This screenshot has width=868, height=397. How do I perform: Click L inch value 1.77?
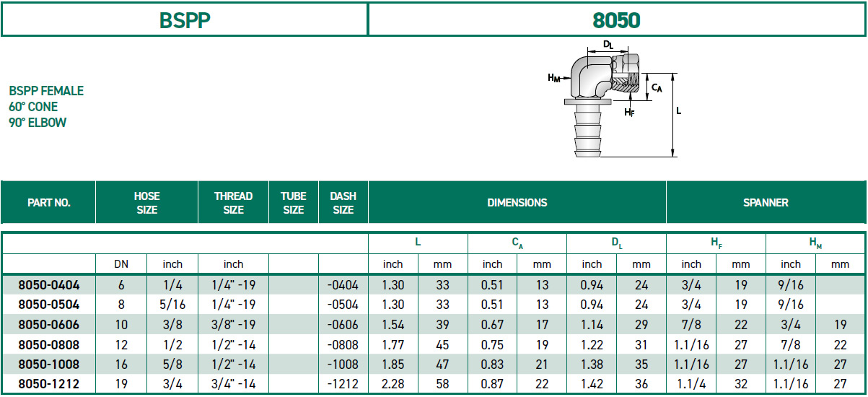[x=393, y=344]
